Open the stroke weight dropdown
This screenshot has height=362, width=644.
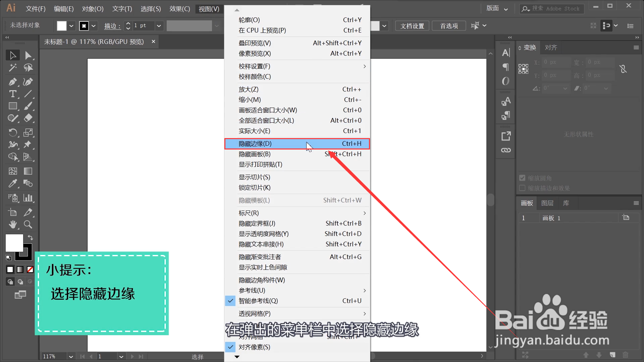(x=159, y=26)
